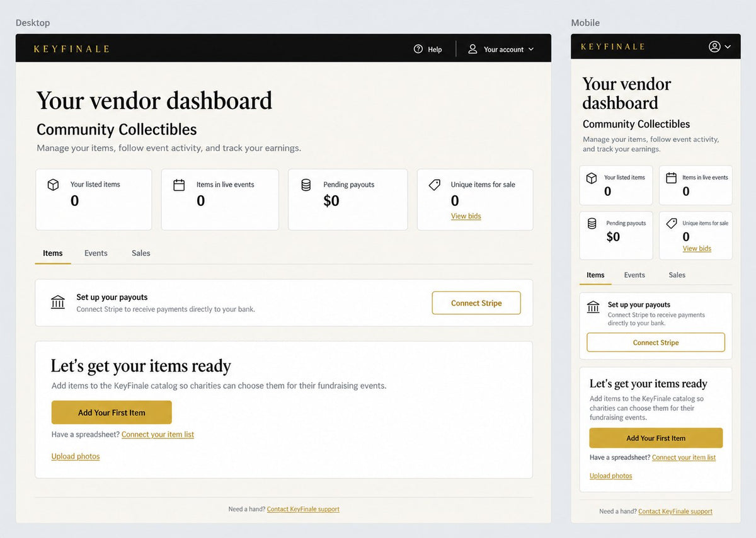
Task: Click the desktop Set up your payouts heading
Action: pyautogui.click(x=112, y=297)
